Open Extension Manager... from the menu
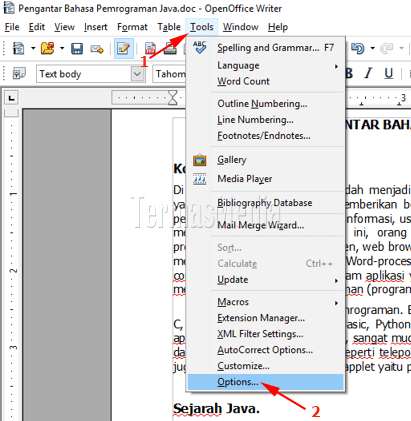Viewport: 411px width, 421px height. click(x=266, y=318)
